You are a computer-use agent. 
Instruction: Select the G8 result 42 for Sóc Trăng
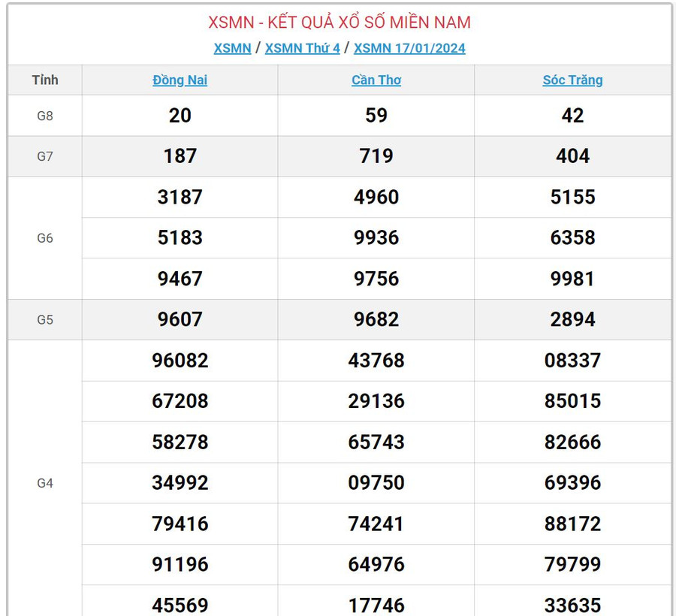tap(572, 116)
